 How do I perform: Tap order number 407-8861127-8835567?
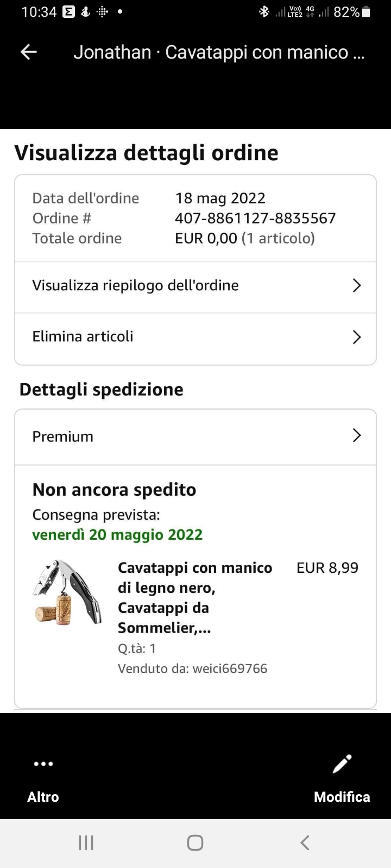[255, 218]
